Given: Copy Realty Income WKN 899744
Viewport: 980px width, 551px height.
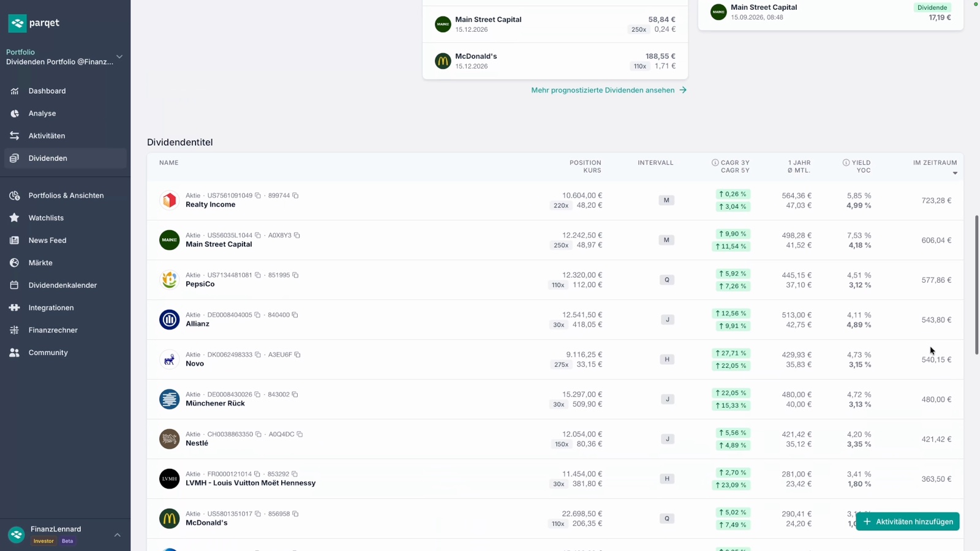Looking at the screenshot, I should pos(295,196).
